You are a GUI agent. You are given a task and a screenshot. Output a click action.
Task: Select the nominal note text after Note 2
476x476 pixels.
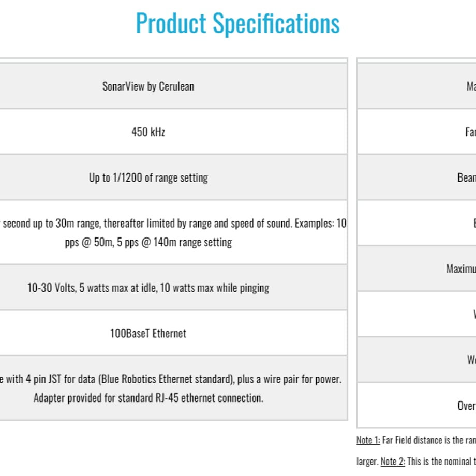pyautogui.click(x=441, y=461)
